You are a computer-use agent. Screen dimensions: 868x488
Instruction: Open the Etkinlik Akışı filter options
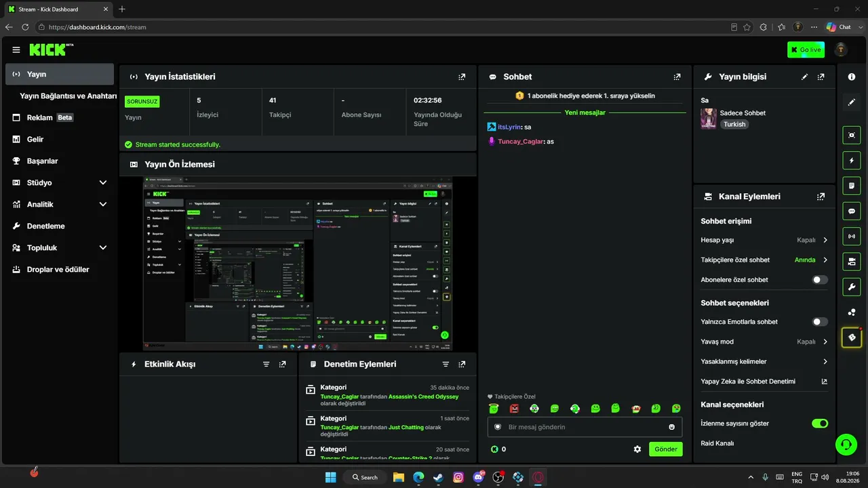point(267,364)
